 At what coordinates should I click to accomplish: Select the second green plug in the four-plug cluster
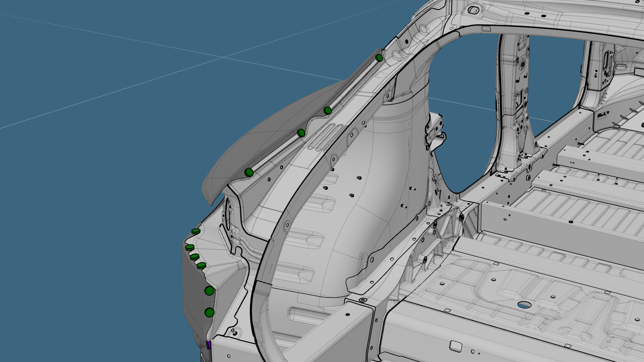(x=190, y=247)
